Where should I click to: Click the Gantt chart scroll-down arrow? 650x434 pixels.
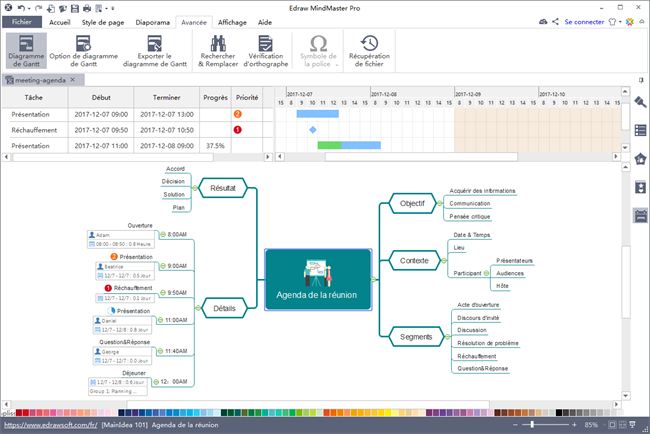tap(626, 148)
